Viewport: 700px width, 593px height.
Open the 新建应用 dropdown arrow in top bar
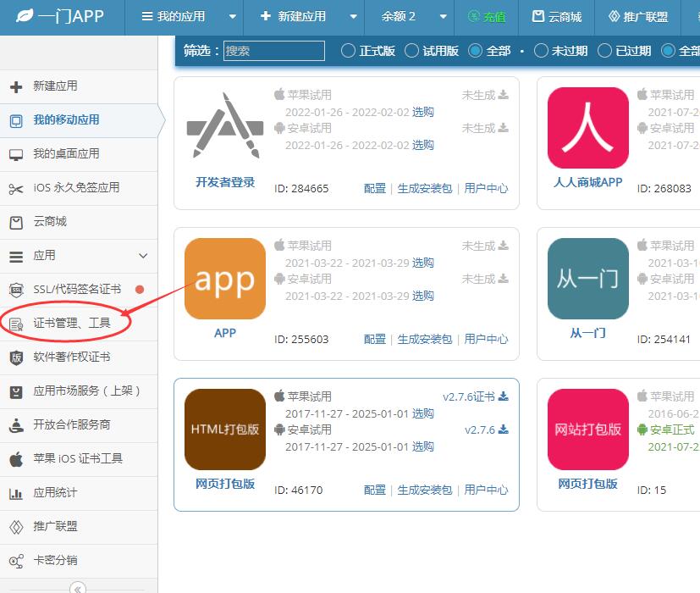pyautogui.click(x=354, y=17)
